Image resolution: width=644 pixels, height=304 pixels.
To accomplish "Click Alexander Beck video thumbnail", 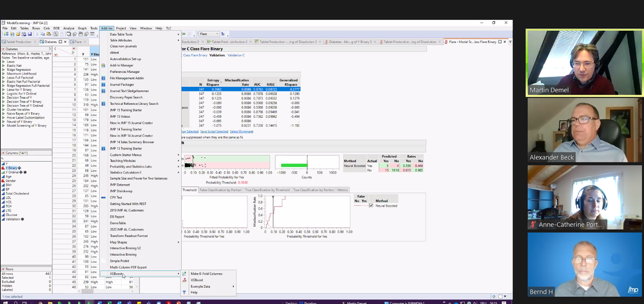I will [583, 131].
